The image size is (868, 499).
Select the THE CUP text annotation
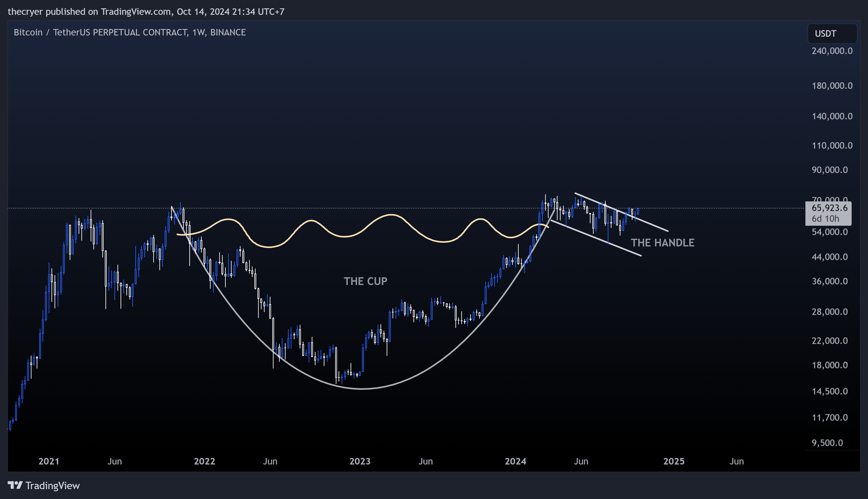(365, 281)
